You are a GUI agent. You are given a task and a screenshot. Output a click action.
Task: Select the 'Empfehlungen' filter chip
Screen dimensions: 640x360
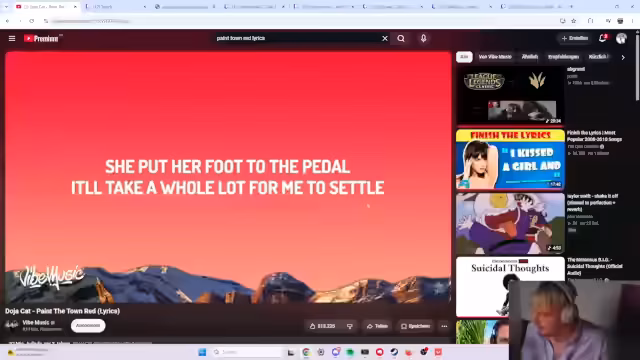coord(563,57)
